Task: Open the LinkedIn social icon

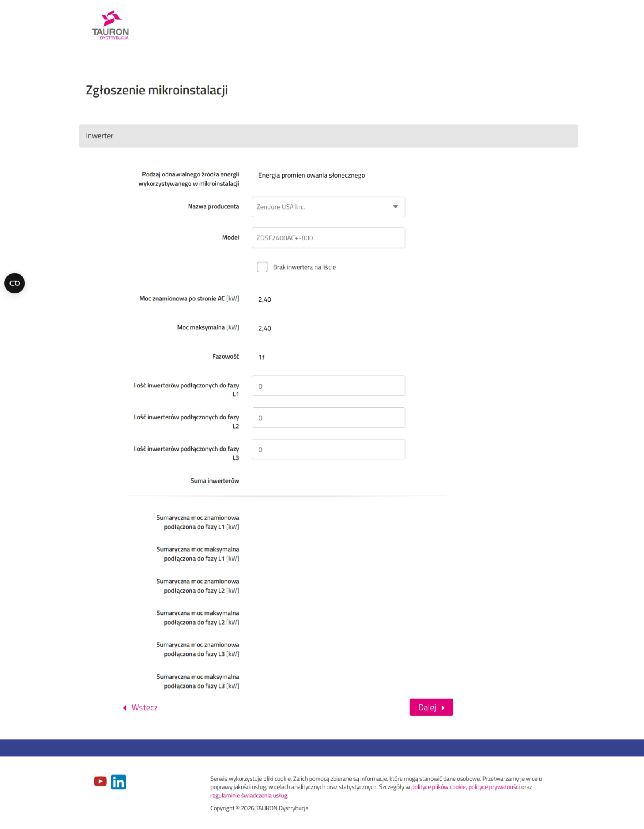Action: (x=119, y=782)
